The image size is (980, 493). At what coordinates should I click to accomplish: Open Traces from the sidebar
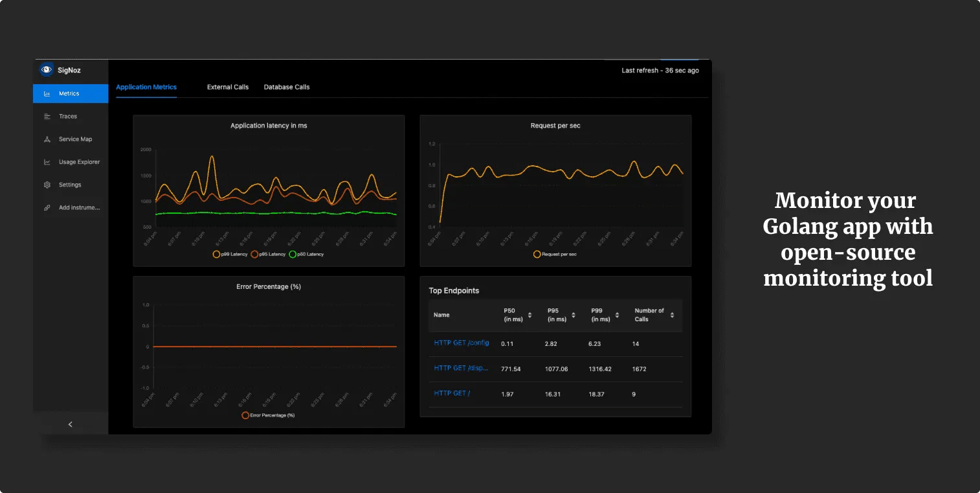(47, 116)
